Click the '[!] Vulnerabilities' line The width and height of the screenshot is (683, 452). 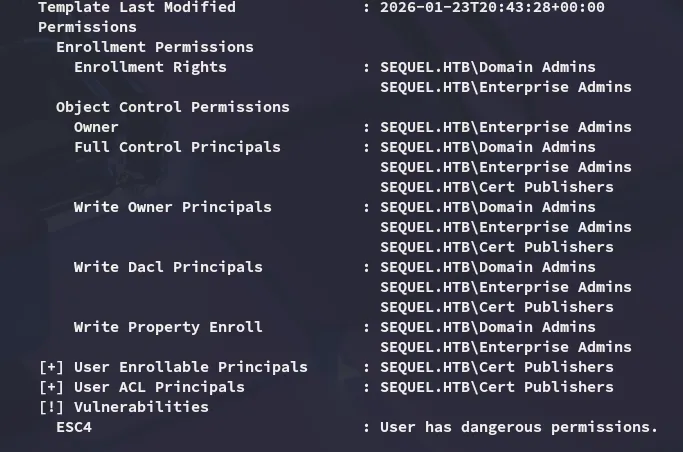pos(123,407)
